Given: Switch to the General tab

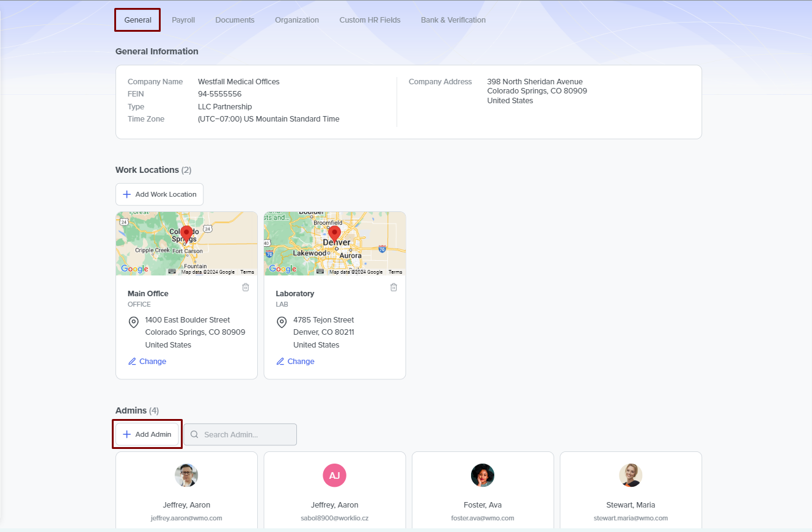Looking at the screenshot, I should pos(137,20).
